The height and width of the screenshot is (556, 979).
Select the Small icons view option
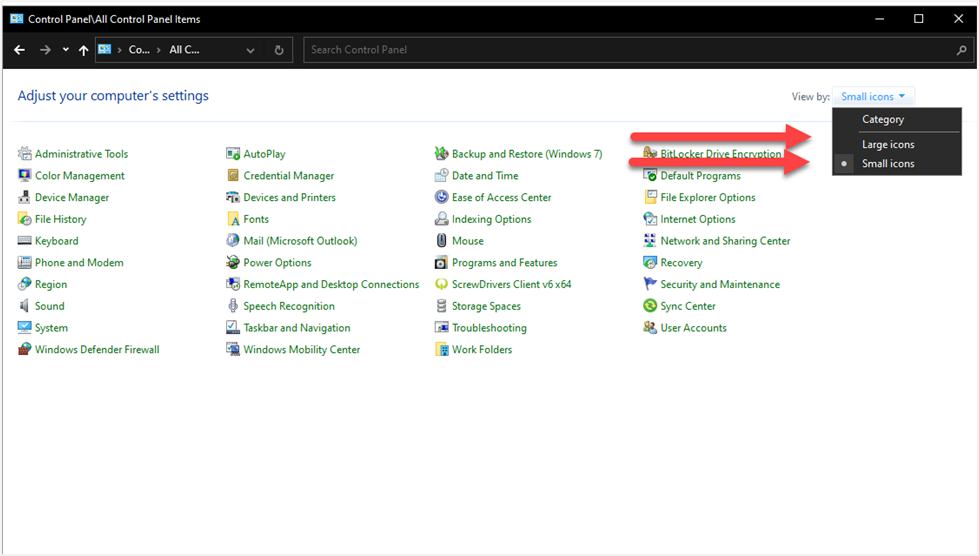(x=888, y=164)
